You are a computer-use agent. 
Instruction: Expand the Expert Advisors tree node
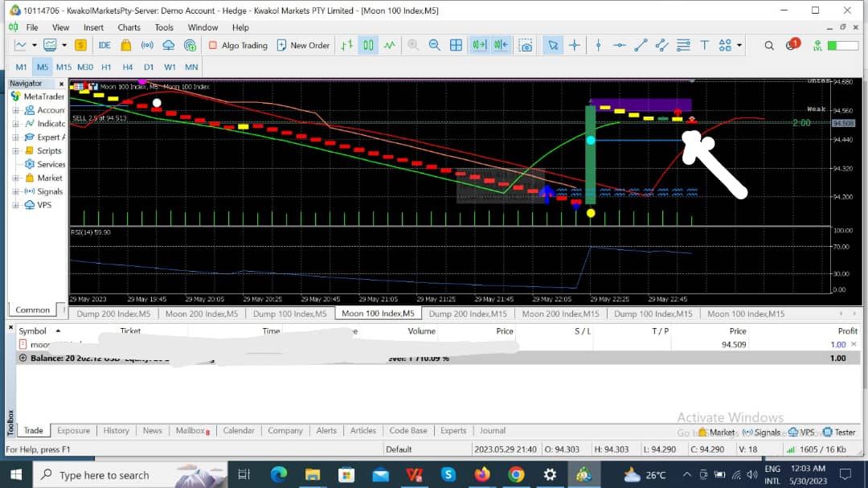[15, 137]
